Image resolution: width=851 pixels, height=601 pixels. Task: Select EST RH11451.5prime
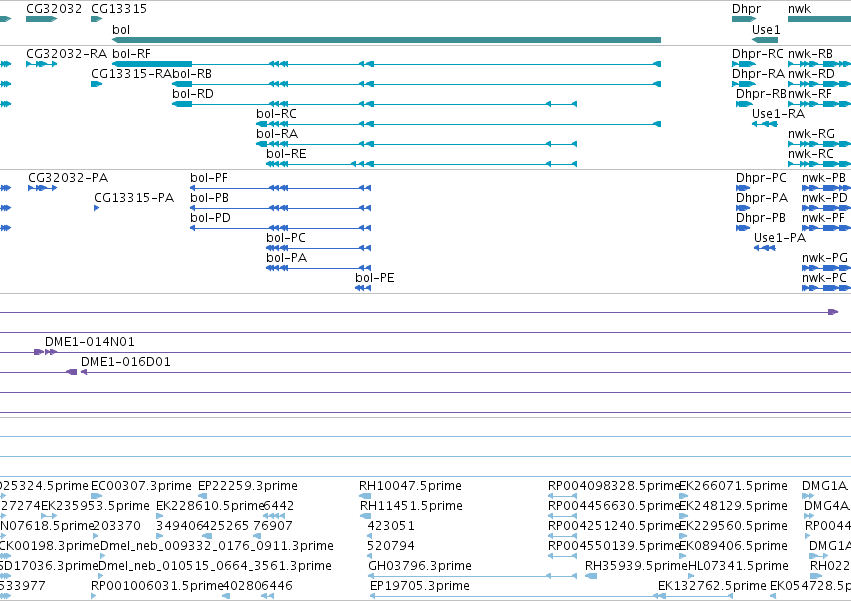tap(366, 516)
